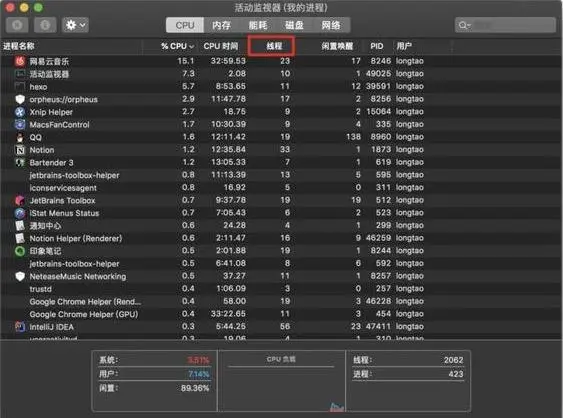This screenshot has height=418, width=563.
Task: Click the Notion app icon
Action: tap(20, 150)
